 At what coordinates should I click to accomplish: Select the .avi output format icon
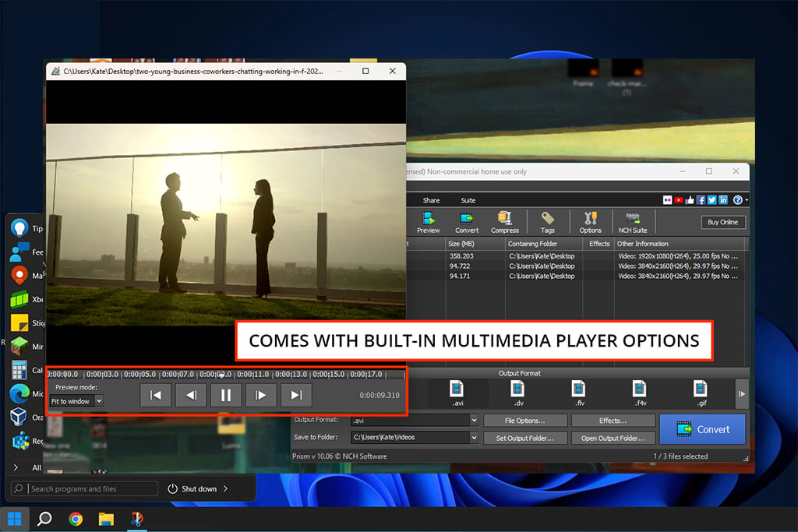(x=457, y=393)
